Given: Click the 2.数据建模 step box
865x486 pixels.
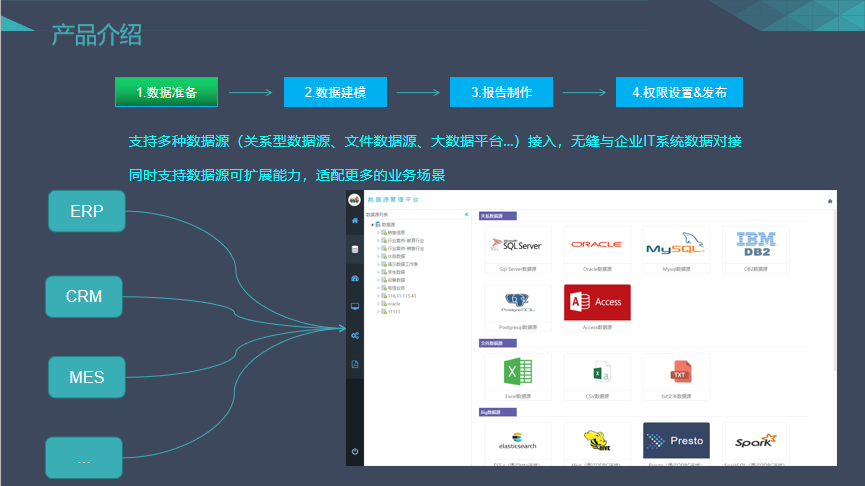Looking at the screenshot, I should click(x=335, y=92).
